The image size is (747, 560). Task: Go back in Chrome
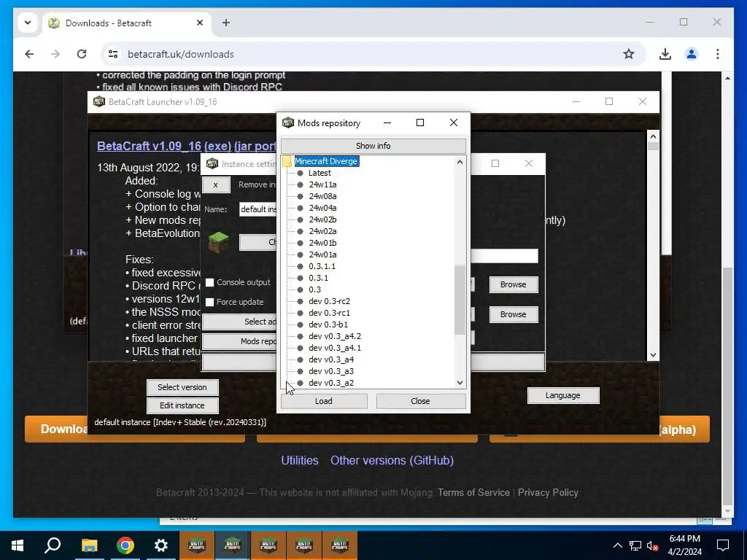(29, 54)
